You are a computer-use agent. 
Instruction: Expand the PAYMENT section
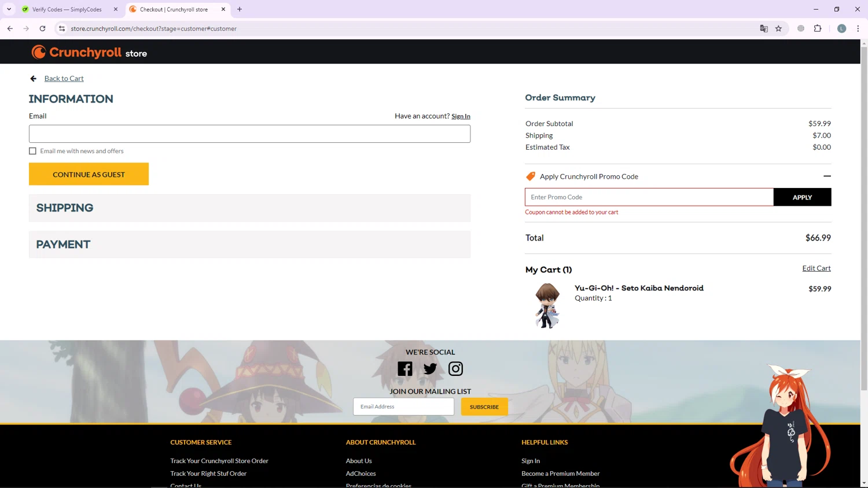(x=249, y=245)
